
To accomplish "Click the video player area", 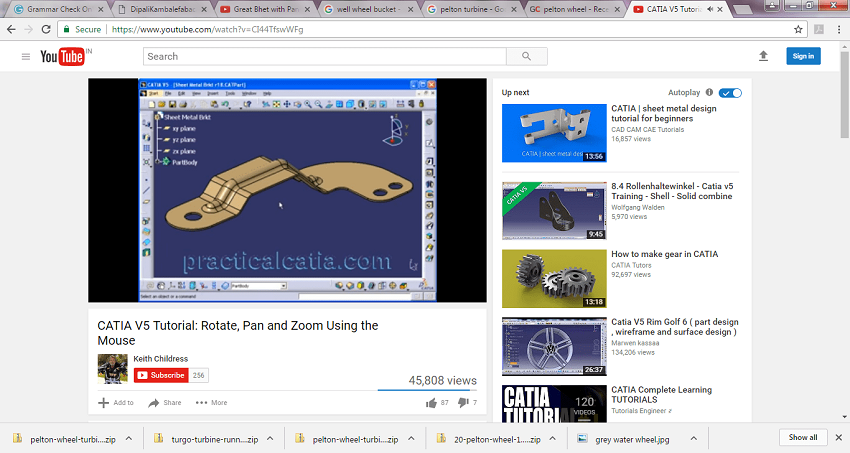I will pos(287,190).
